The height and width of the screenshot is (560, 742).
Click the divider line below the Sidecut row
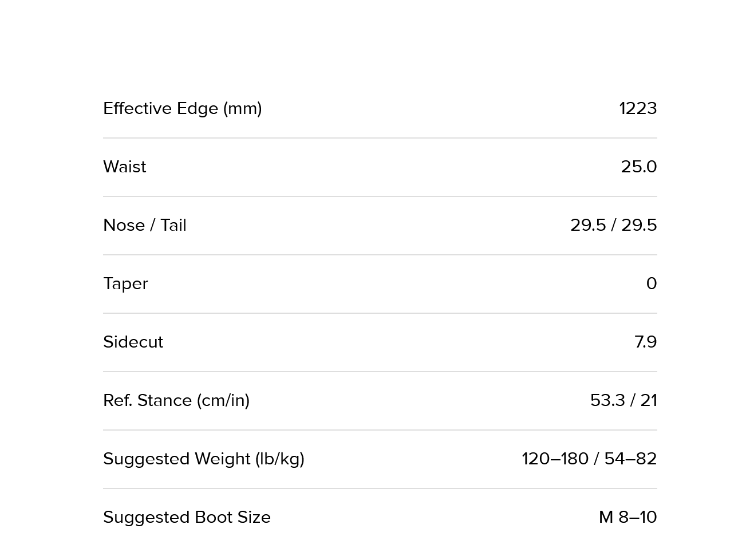coord(380,372)
